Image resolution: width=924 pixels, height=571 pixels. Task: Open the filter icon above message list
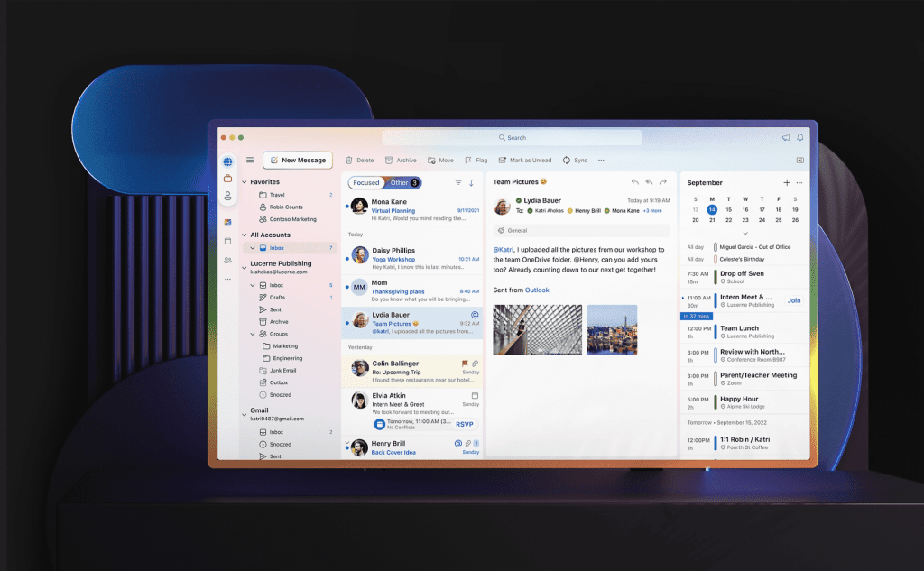pyautogui.click(x=457, y=183)
